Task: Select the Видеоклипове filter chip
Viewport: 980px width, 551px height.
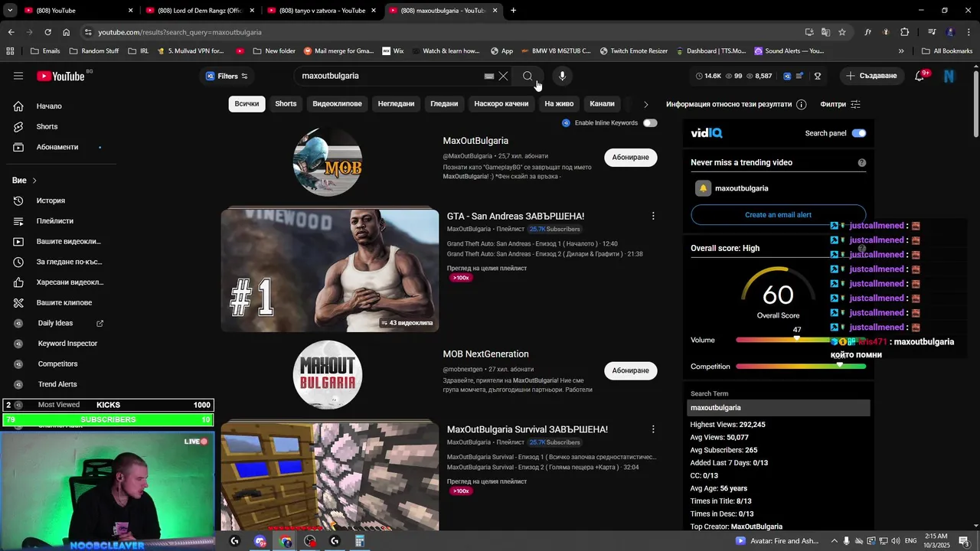Action: point(337,104)
